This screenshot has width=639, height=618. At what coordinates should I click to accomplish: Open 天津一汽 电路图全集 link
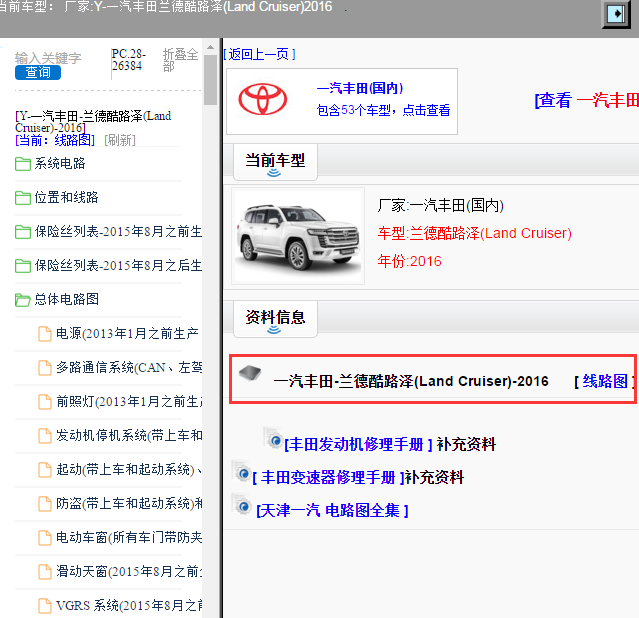click(x=332, y=510)
